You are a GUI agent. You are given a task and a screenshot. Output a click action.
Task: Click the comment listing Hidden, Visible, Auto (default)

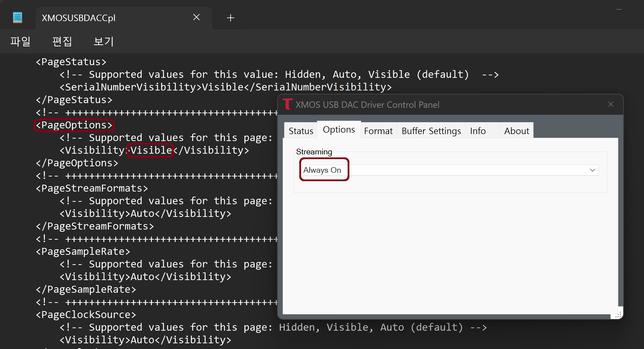[x=273, y=327]
